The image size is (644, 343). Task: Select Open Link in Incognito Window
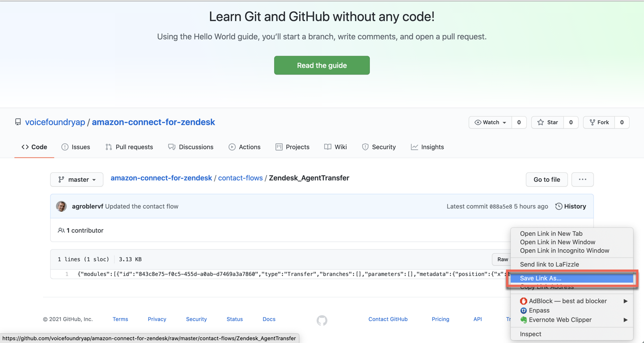(x=564, y=251)
